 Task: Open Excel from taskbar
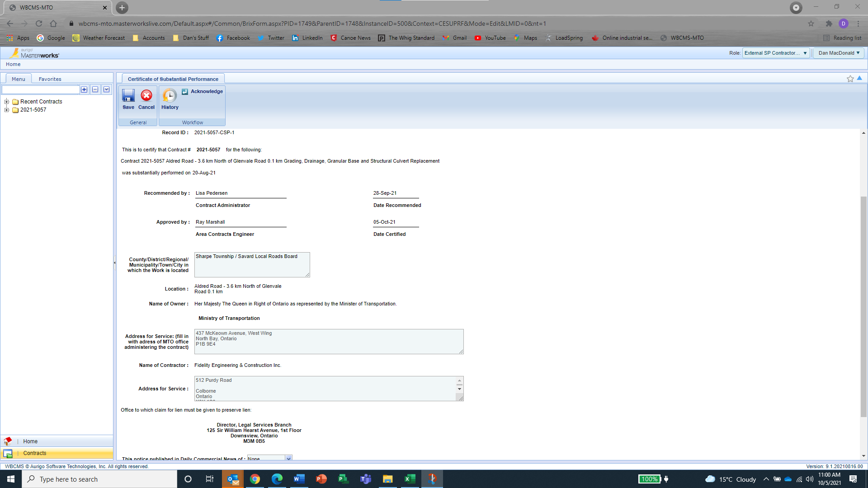pos(410,479)
